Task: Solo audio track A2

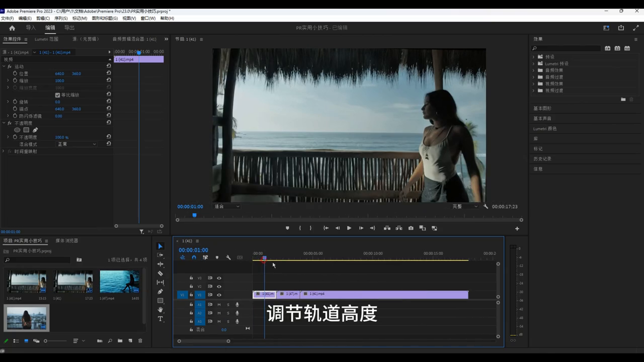Action: click(x=228, y=313)
